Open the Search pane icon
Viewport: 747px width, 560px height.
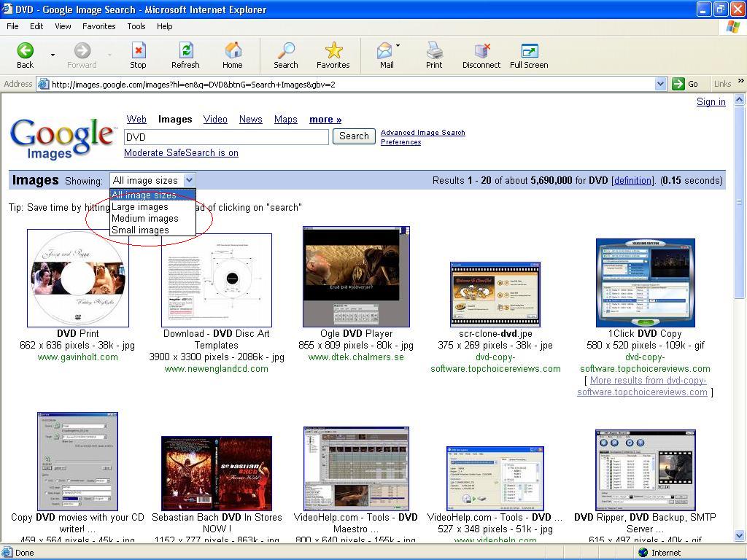pos(286,50)
